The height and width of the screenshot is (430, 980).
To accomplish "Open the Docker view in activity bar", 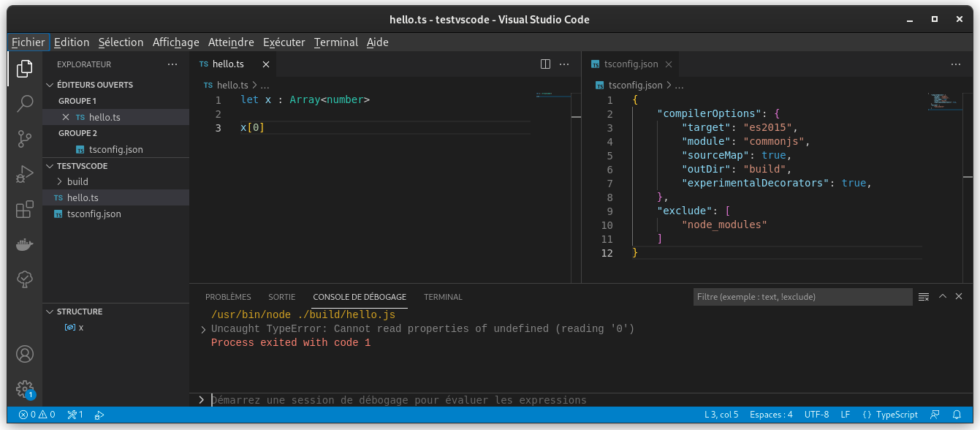I will click(x=25, y=244).
